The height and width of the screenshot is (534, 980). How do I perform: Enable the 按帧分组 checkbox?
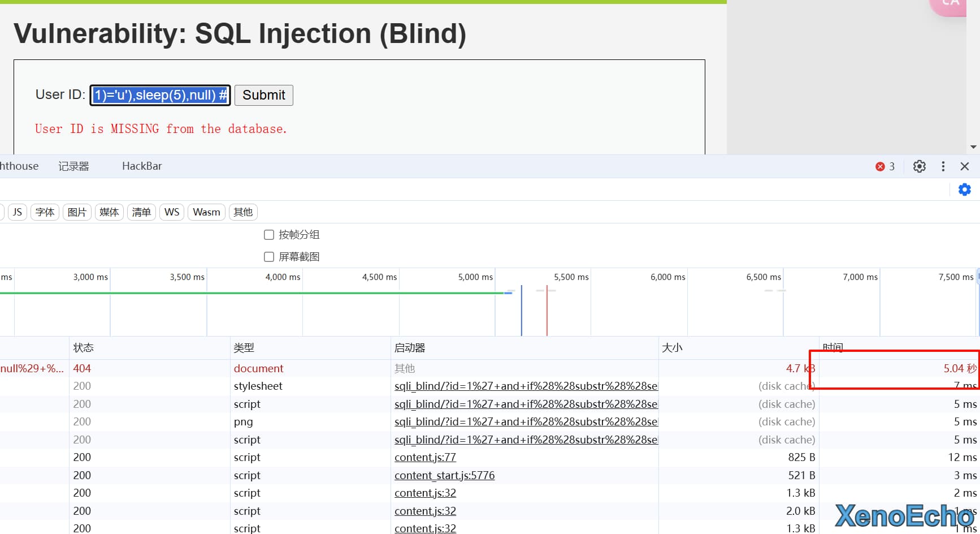point(269,235)
